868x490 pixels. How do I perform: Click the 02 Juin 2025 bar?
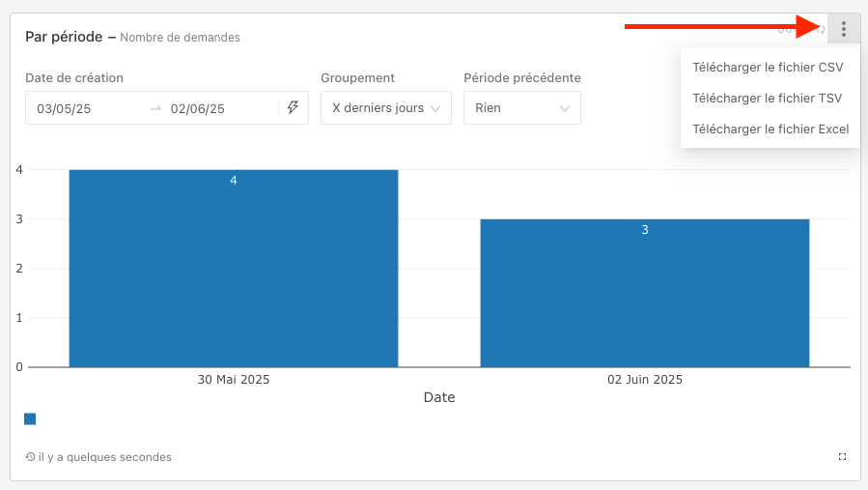(x=644, y=295)
